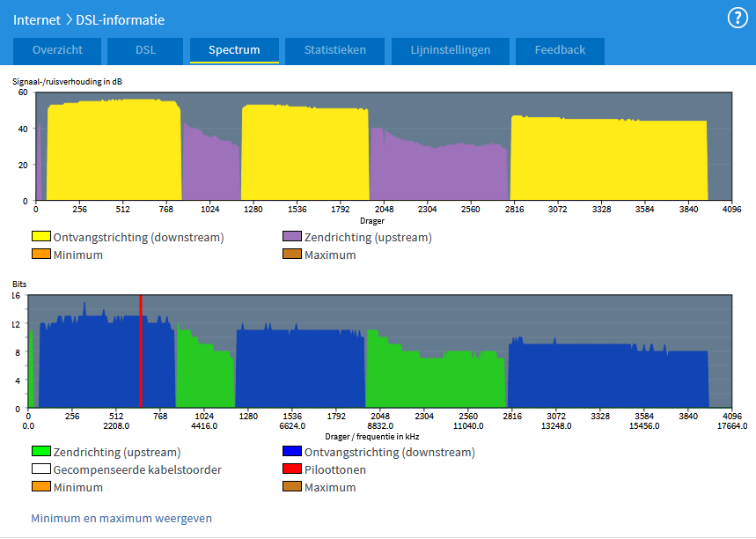Screen dimensions: 756x539
Task: Click yellow downstream swatch in SNR legend
Action: (x=41, y=237)
